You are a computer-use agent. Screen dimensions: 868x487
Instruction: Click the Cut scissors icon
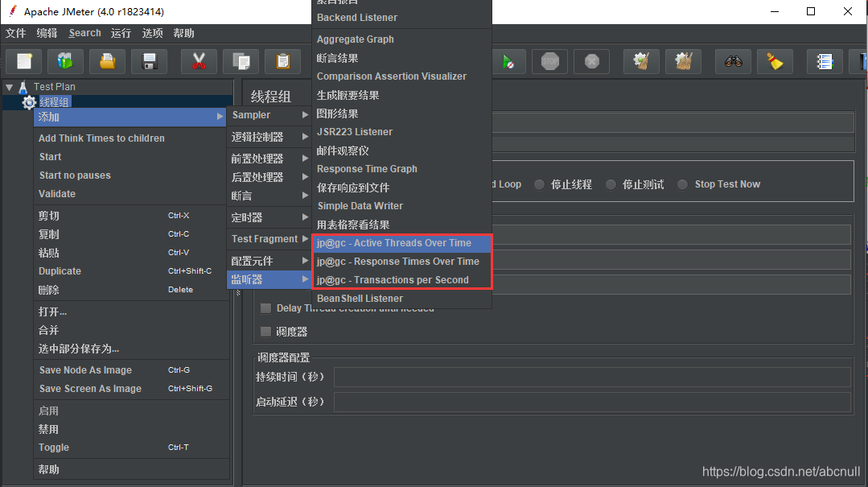pyautogui.click(x=199, y=61)
